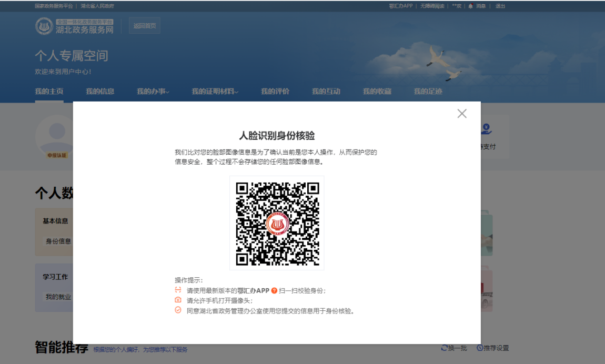Click the 湖北政务服务网 logo emblem
Screen dimensions: 605x364
coord(44,26)
